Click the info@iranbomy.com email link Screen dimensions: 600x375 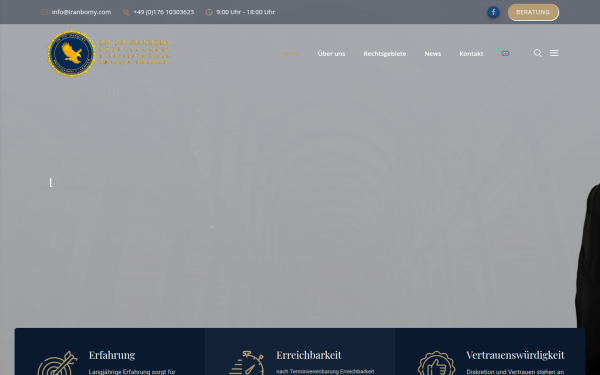click(x=81, y=12)
